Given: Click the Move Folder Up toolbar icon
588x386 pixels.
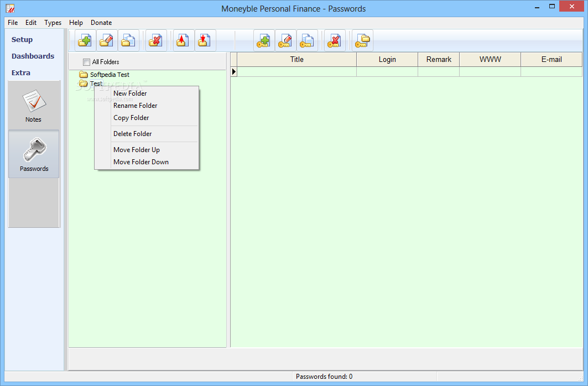Looking at the screenshot, I should pos(184,40).
